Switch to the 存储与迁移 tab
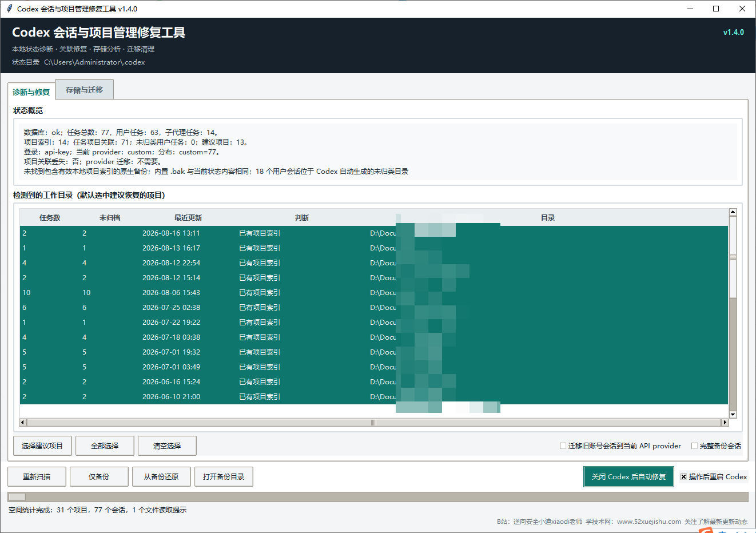756x533 pixels. click(84, 90)
